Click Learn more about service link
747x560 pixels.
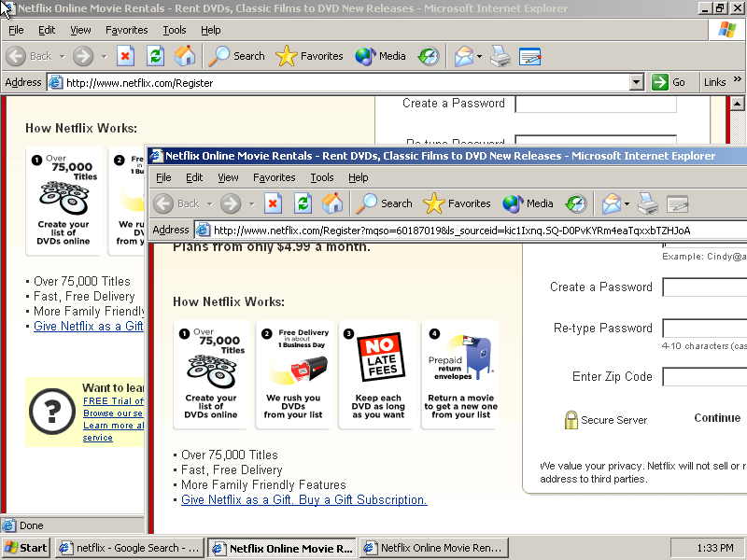(x=113, y=431)
